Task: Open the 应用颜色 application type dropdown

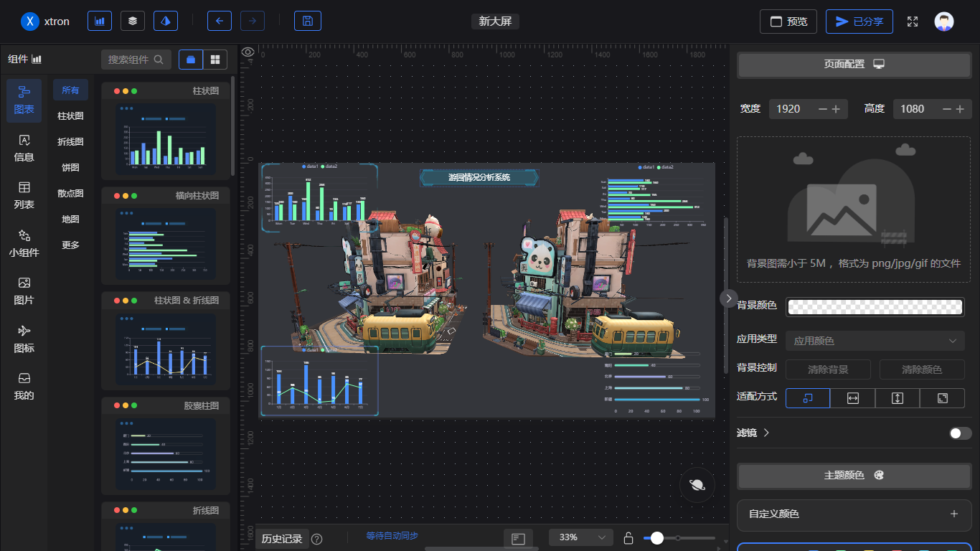Action: point(875,341)
